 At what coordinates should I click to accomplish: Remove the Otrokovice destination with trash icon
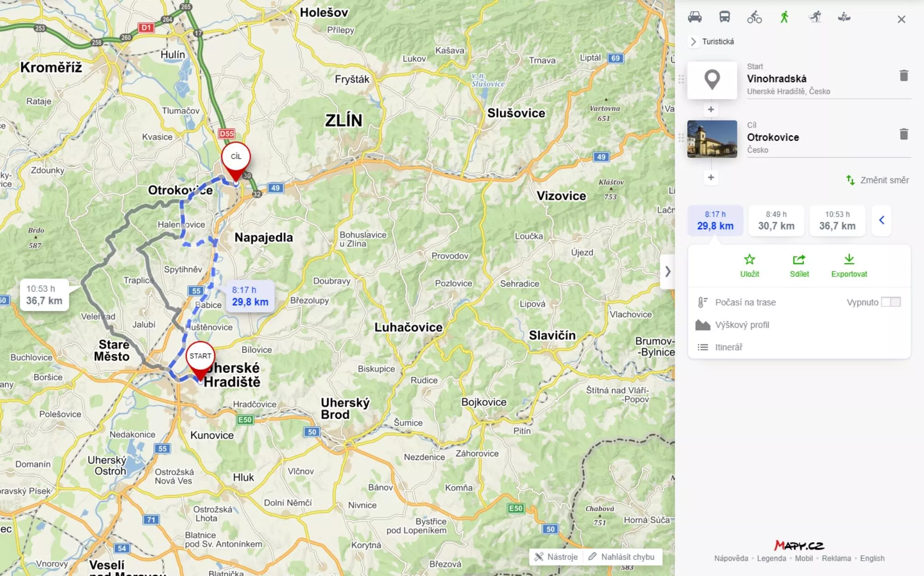904,134
